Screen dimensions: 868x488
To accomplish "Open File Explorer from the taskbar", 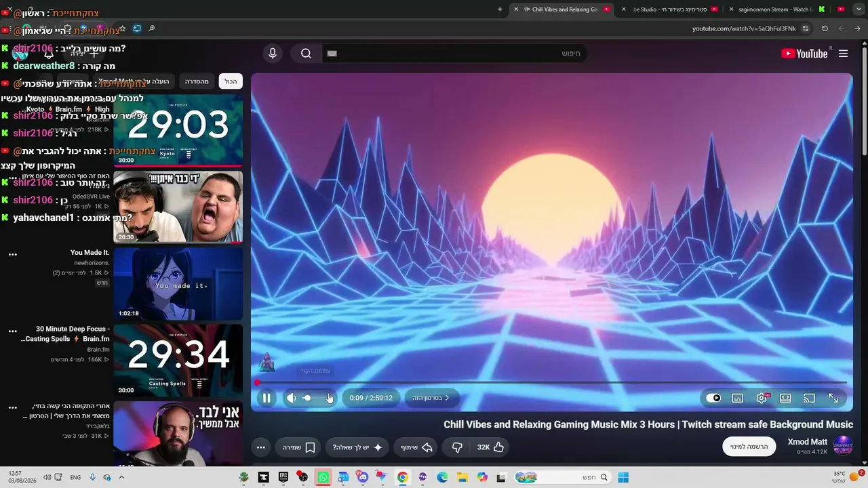I will click(462, 477).
